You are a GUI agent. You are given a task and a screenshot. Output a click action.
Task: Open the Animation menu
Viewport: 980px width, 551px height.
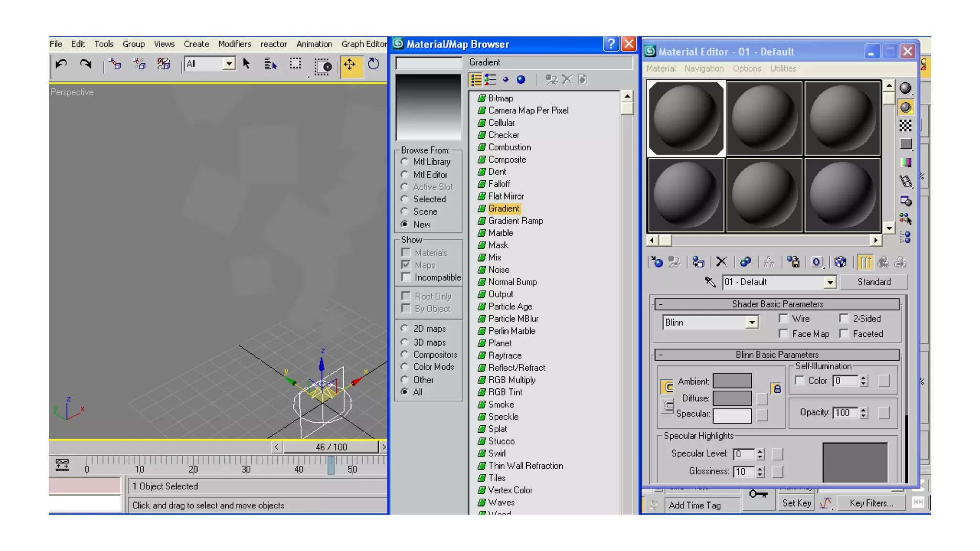pos(314,44)
